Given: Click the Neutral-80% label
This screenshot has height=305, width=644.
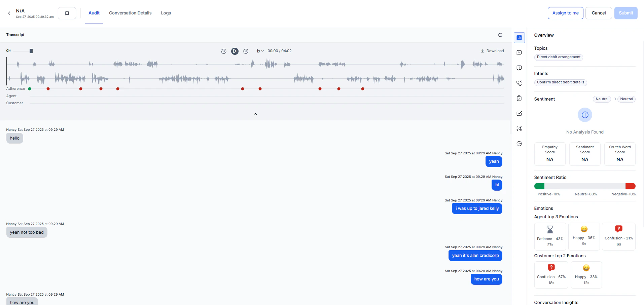Looking at the screenshot, I should [586, 194].
